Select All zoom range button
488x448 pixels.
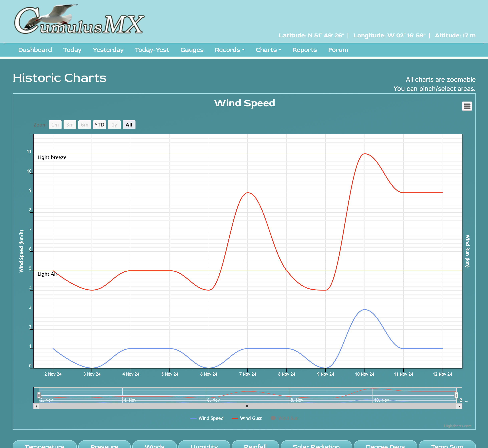click(129, 125)
